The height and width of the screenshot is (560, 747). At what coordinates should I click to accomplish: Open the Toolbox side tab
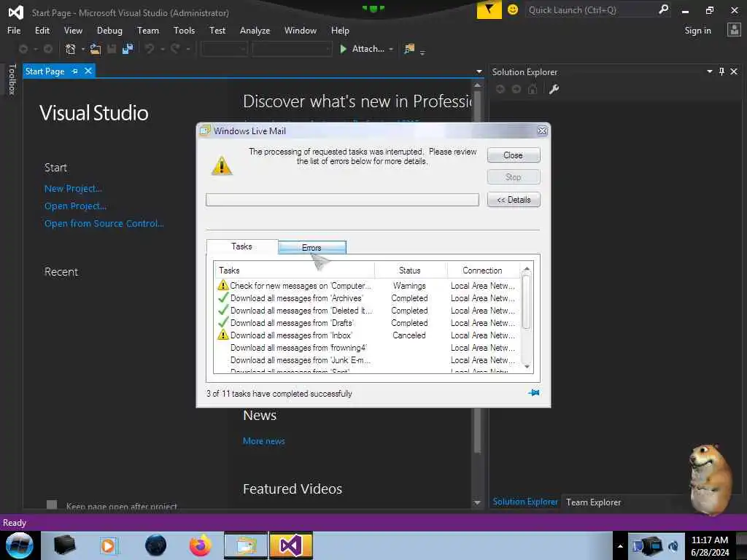click(12, 79)
